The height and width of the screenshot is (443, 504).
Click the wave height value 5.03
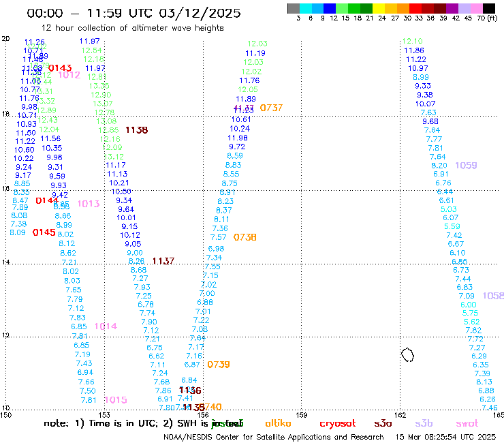point(448,209)
